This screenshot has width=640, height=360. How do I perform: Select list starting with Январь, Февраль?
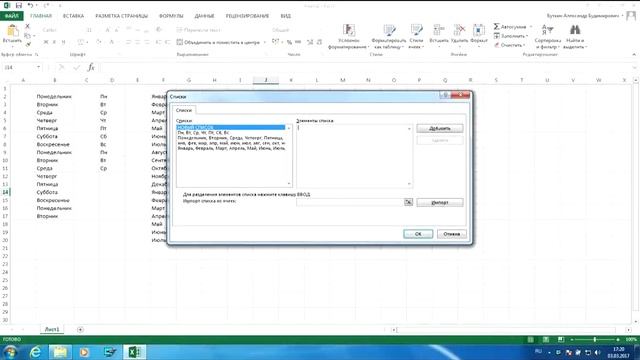pos(231,149)
